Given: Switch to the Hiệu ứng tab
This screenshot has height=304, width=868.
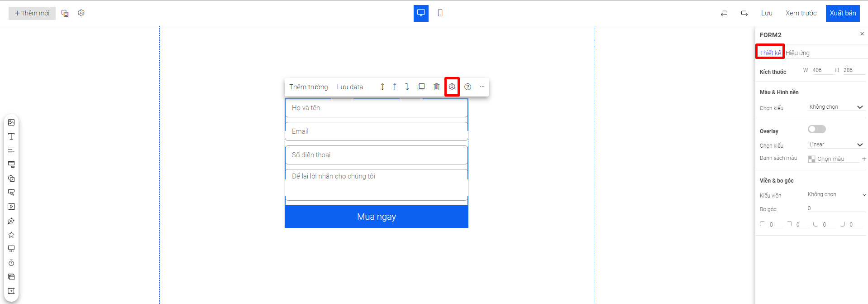Looking at the screenshot, I should (x=797, y=53).
